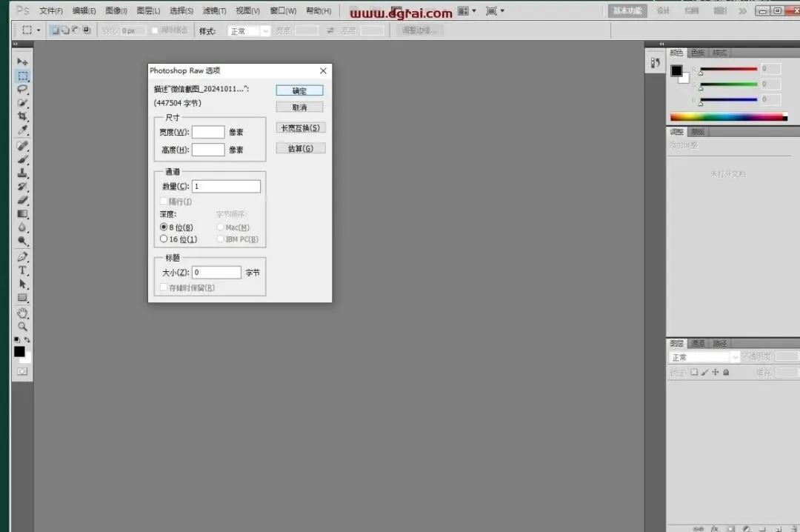This screenshot has height=532, width=800.
Task: Open the 编辑(E) menu
Action: click(84, 10)
